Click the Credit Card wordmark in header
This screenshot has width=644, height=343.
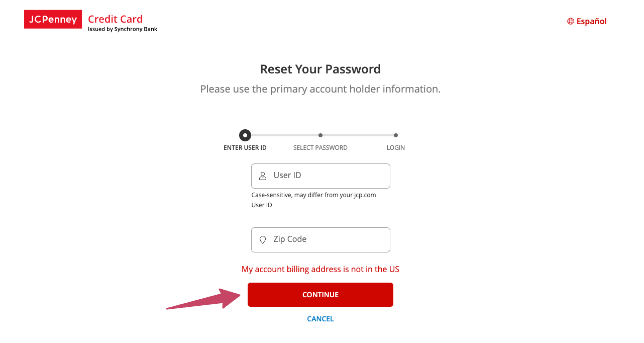[x=115, y=19]
